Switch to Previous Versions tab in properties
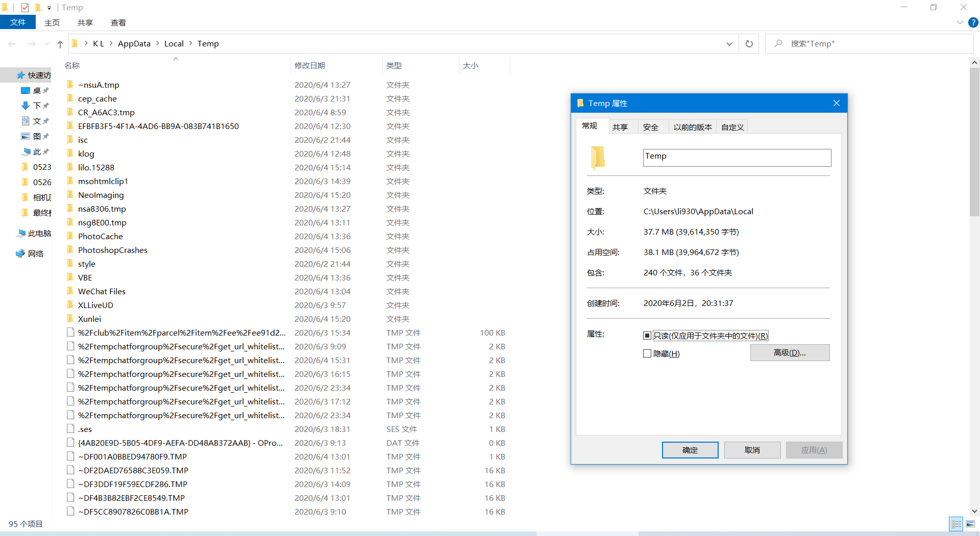980x536 pixels. click(693, 127)
